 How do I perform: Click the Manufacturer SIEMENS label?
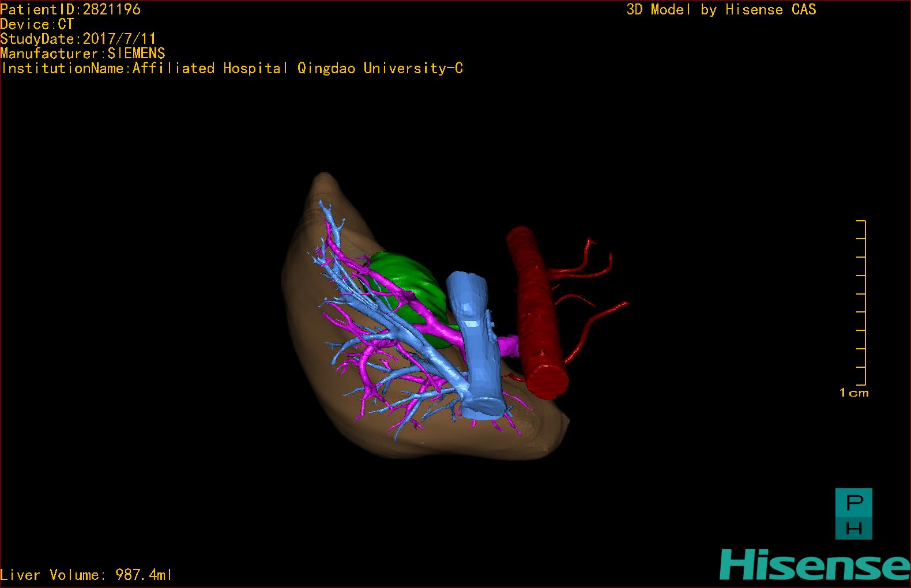[82, 54]
